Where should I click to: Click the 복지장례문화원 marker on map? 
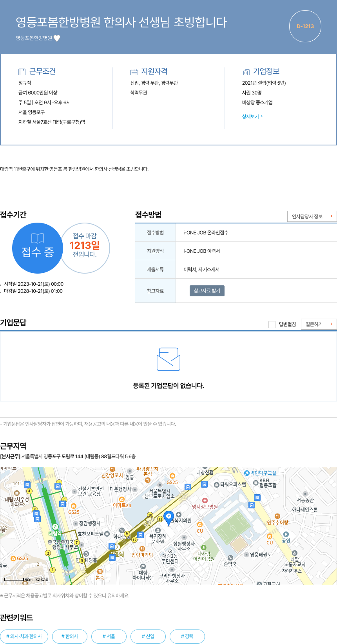pos(158,530)
